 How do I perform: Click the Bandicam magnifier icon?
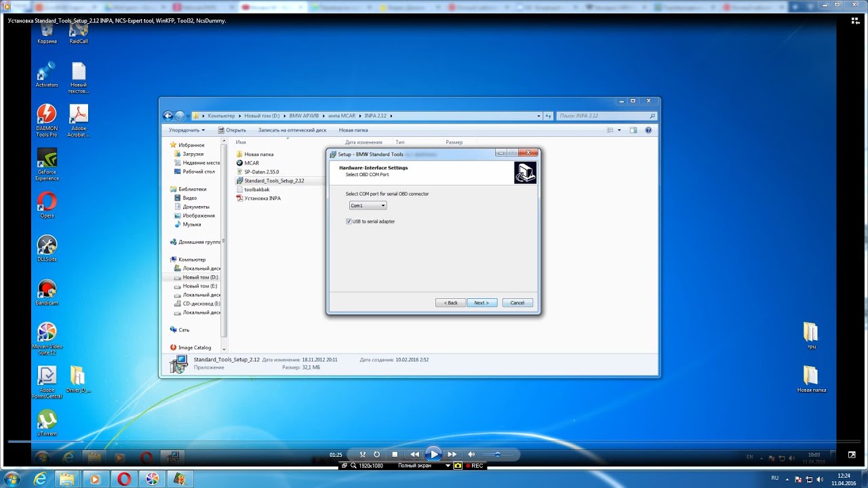click(x=354, y=466)
